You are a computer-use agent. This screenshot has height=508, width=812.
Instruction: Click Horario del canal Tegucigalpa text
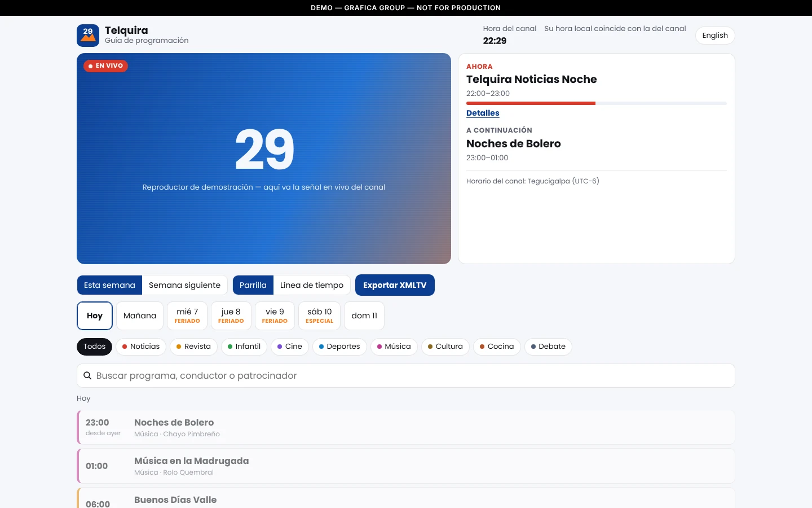(x=533, y=181)
